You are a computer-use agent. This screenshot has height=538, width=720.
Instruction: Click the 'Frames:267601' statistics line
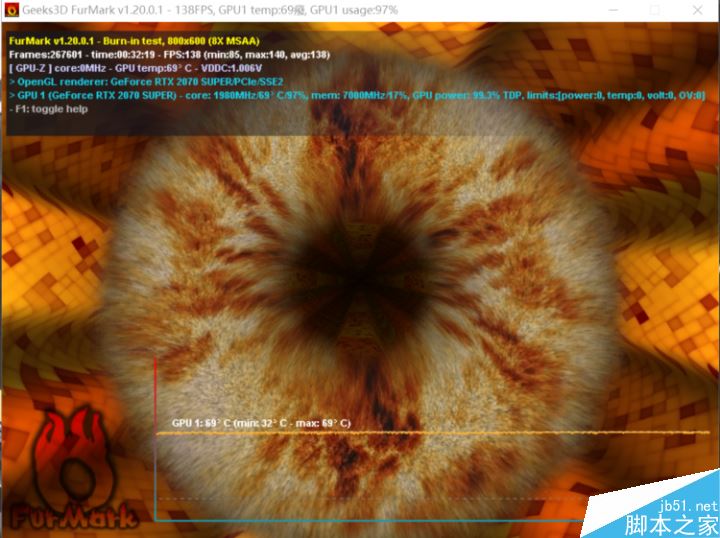169,55
